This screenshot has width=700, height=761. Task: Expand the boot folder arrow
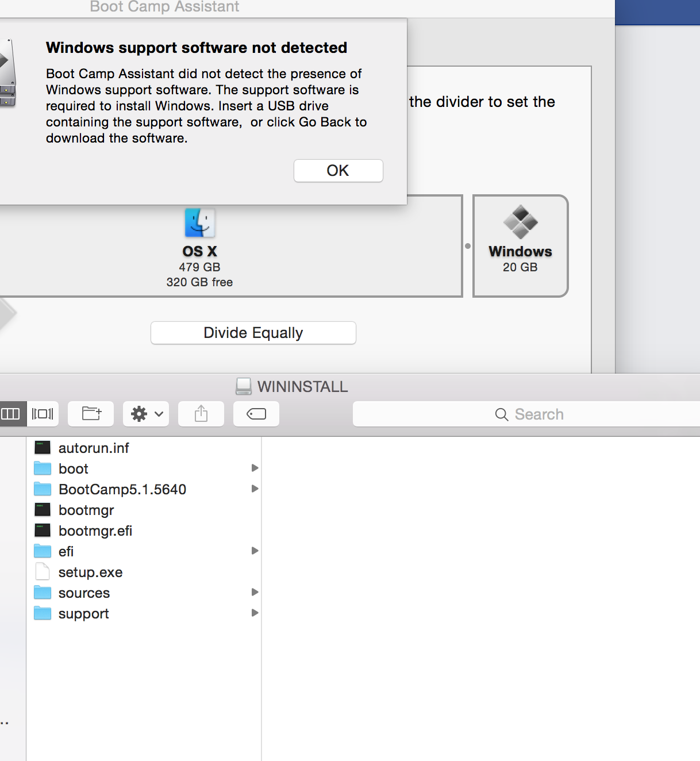(x=255, y=468)
